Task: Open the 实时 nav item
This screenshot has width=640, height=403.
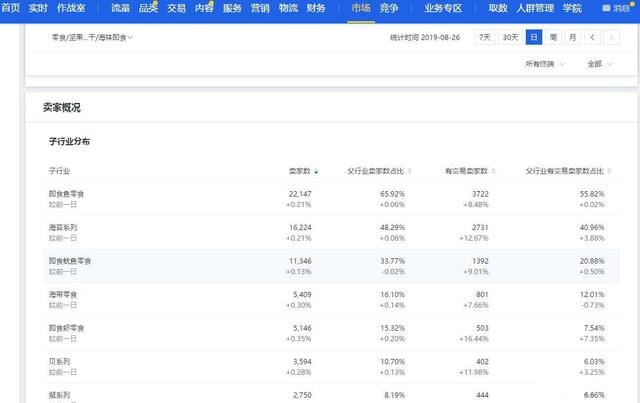Action: (x=38, y=8)
